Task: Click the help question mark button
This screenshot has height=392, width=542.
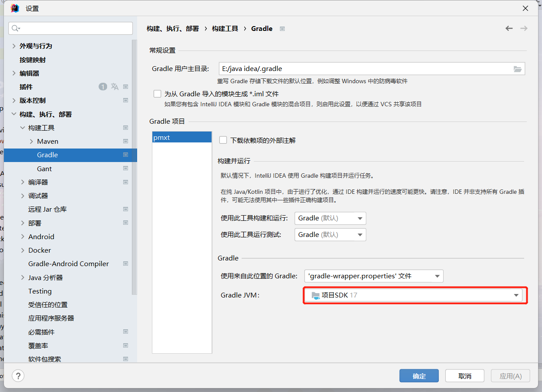Action: click(x=18, y=375)
